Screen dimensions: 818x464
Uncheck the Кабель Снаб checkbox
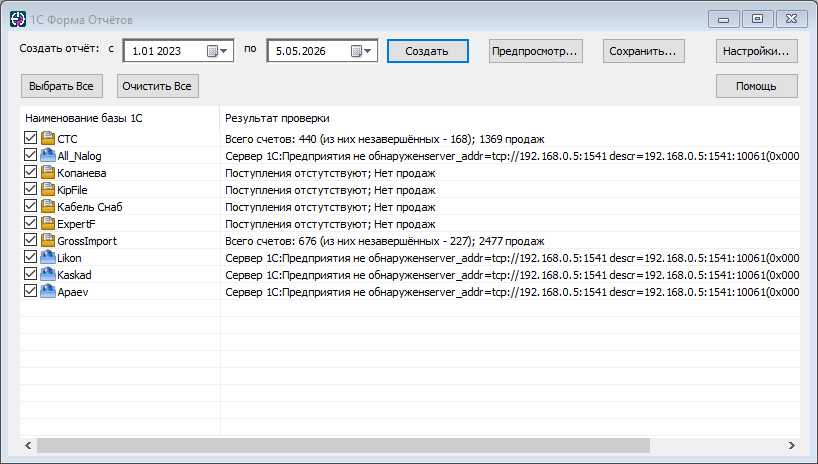(x=30, y=206)
